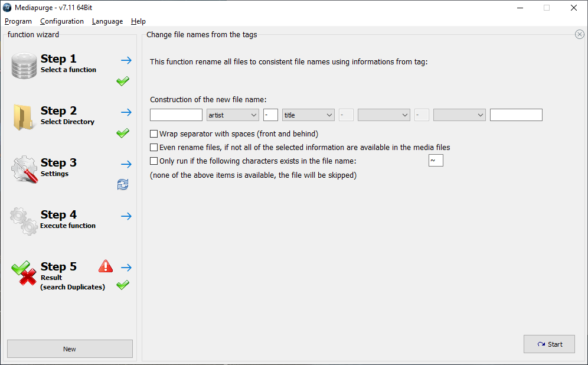Open the Language menu
The image size is (588, 365).
coord(107,21)
